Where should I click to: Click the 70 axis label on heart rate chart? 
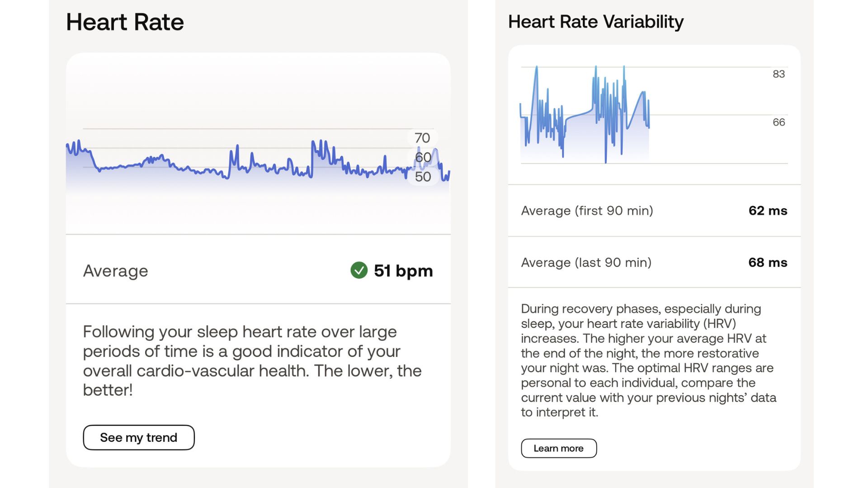[x=422, y=138]
